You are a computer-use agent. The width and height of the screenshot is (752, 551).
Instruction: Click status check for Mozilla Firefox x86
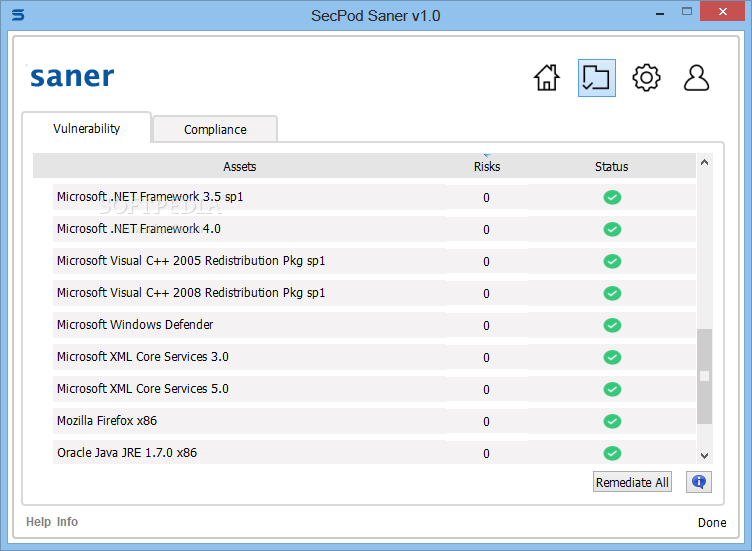(612, 422)
